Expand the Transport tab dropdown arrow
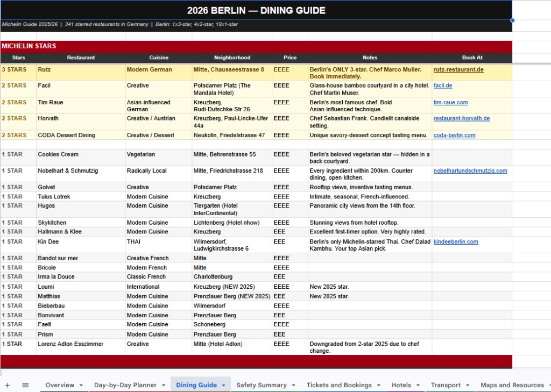Image resolution: width=551 pixels, height=392 pixels. 468,386
